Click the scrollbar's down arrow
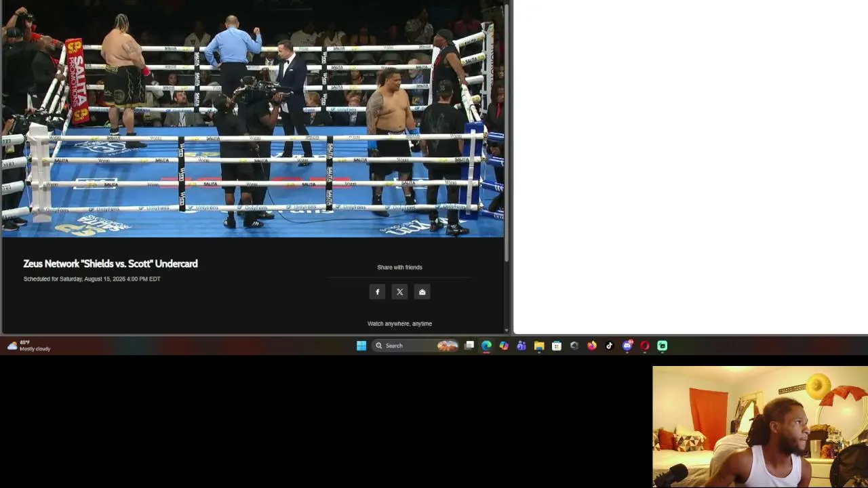 click(507, 331)
